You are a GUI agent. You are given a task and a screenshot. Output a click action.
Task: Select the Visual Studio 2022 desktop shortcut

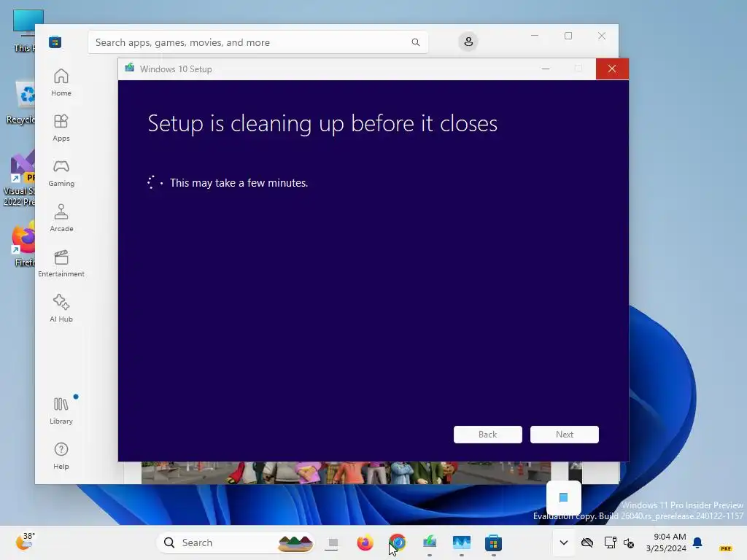click(20, 179)
